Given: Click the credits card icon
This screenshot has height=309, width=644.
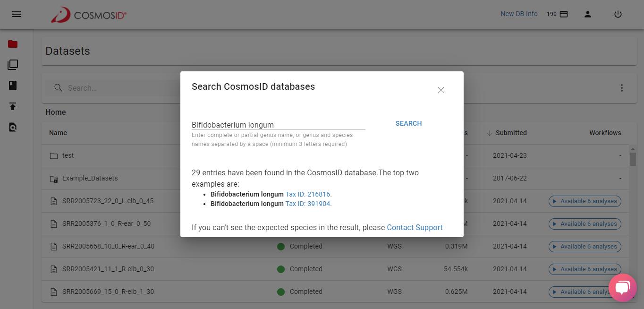Looking at the screenshot, I should point(564,14).
